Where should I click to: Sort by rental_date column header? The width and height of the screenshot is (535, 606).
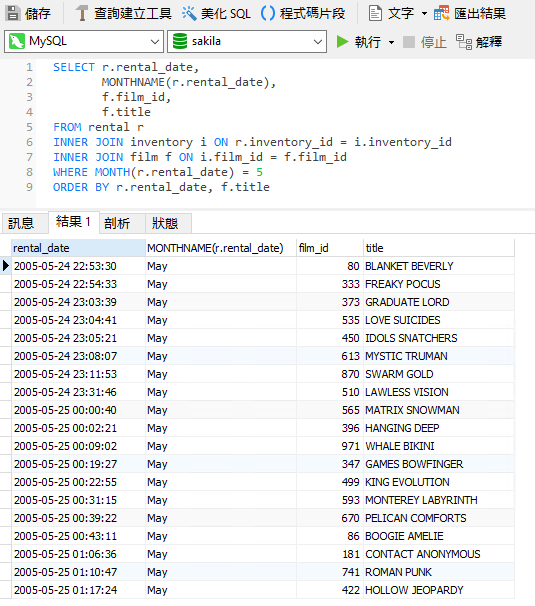[78, 248]
